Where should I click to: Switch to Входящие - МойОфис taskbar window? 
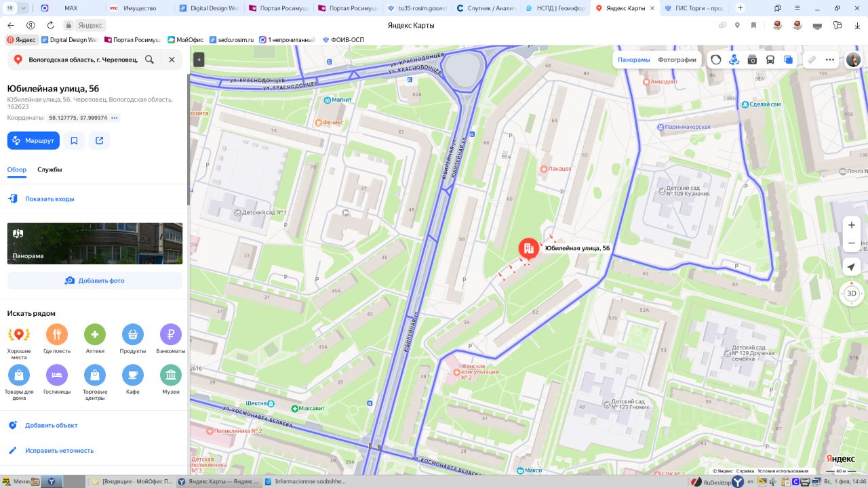tap(133, 481)
